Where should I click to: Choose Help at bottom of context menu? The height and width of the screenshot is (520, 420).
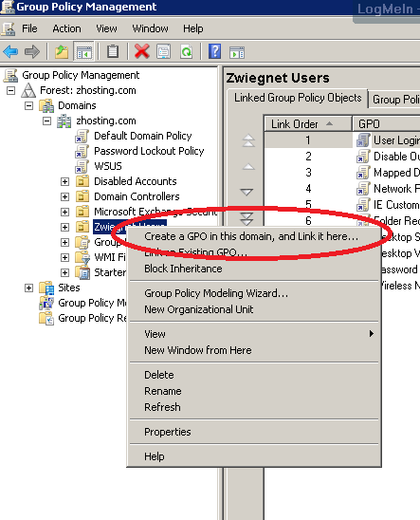point(254,456)
